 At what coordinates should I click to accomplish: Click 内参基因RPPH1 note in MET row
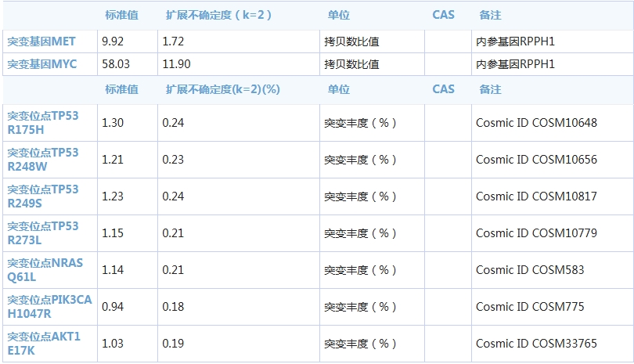[x=515, y=41]
